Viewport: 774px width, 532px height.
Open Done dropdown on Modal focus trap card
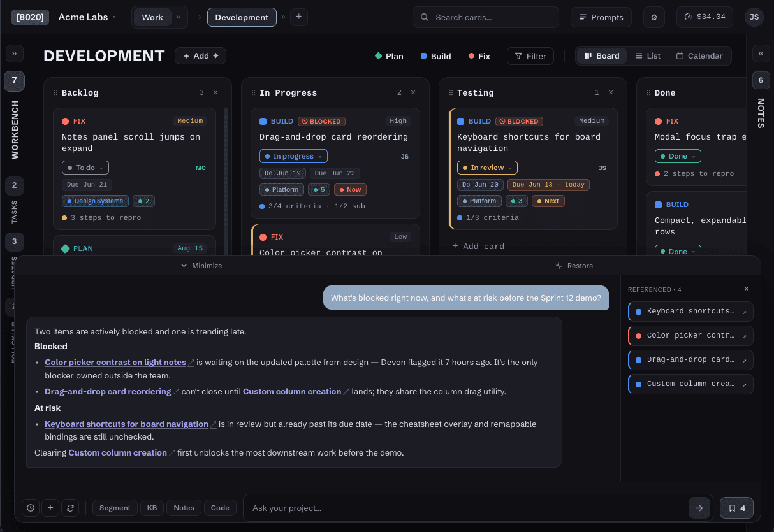678,156
